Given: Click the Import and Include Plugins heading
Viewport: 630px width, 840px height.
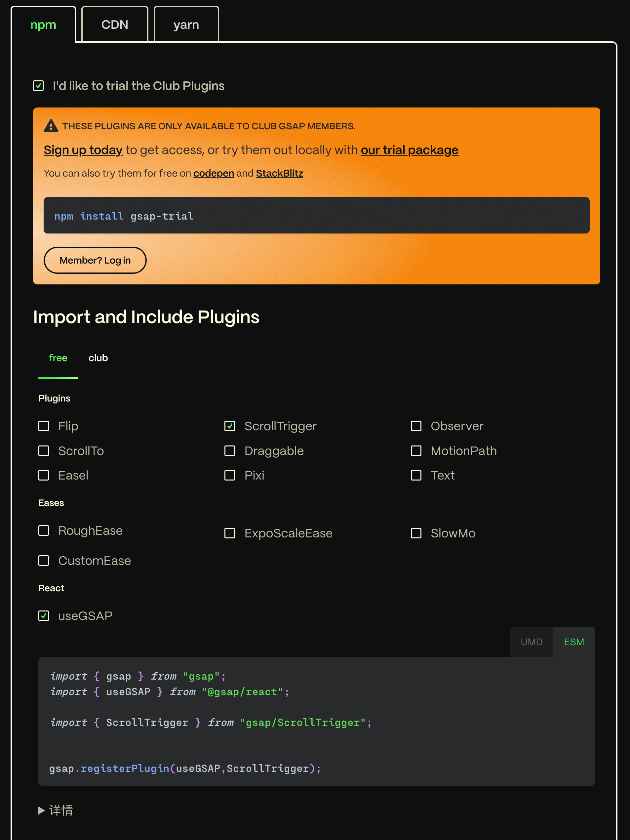Looking at the screenshot, I should (146, 317).
